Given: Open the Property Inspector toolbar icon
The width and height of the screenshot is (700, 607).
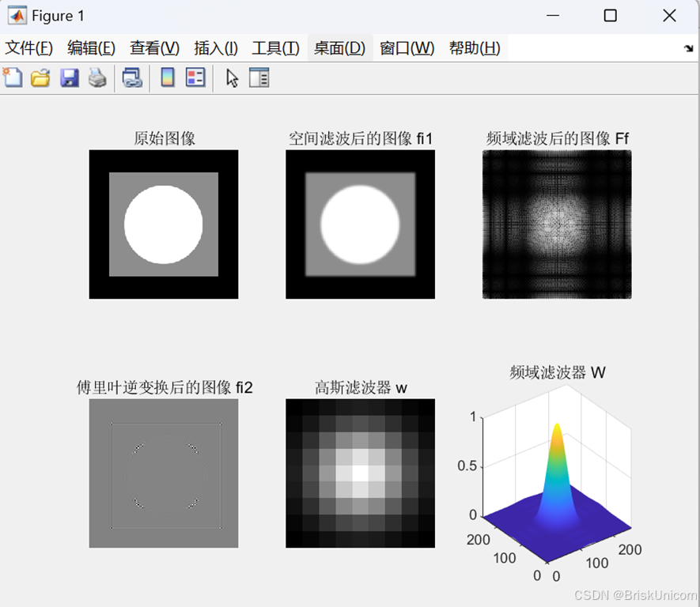Looking at the screenshot, I should [x=259, y=77].
